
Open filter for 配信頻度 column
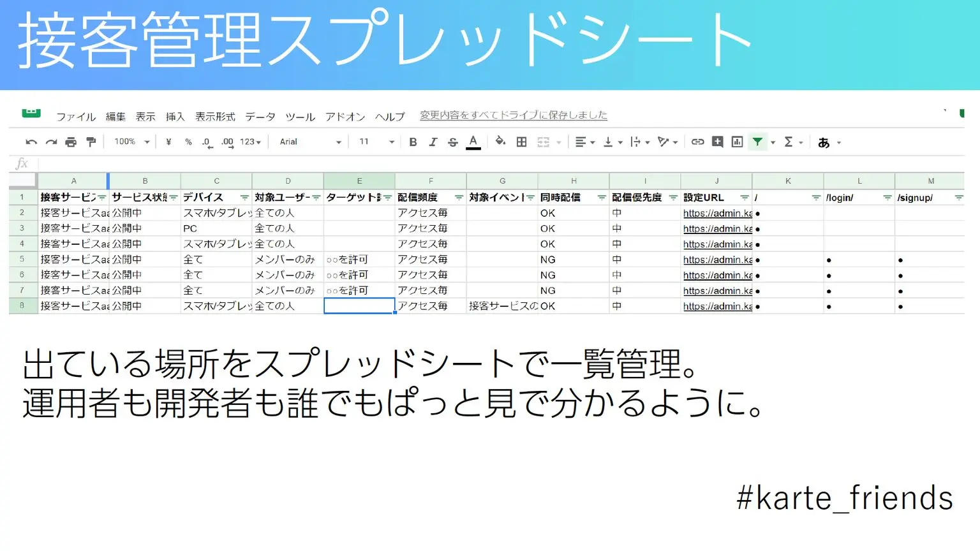(459, 198)
